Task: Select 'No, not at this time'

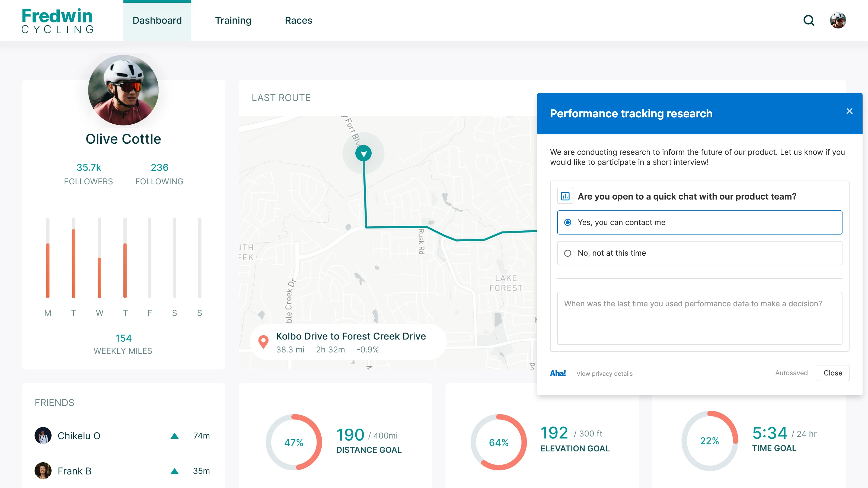Action: pyautogui.click(x=700, y=253)
